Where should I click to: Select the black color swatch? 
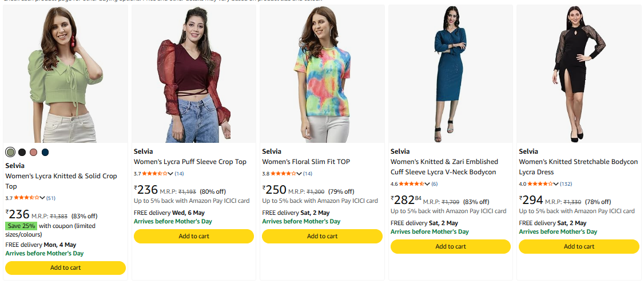tap(22, 152)
